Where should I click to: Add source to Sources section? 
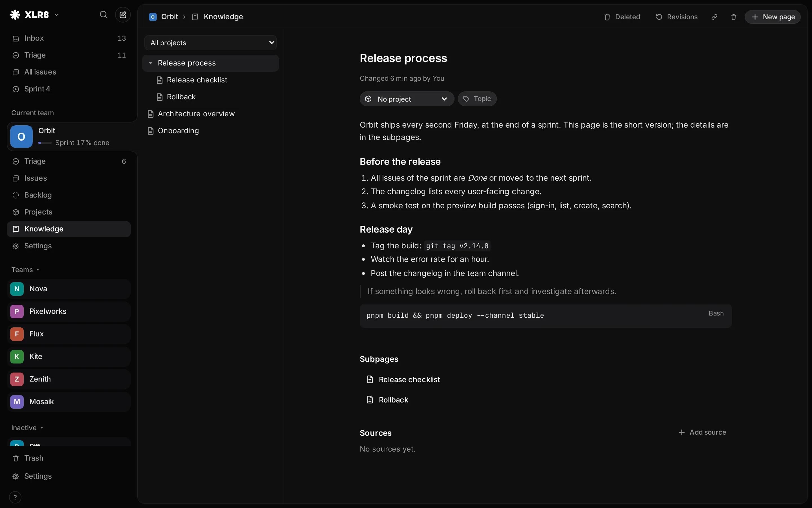pyautogui.click(x=702, y=432)
